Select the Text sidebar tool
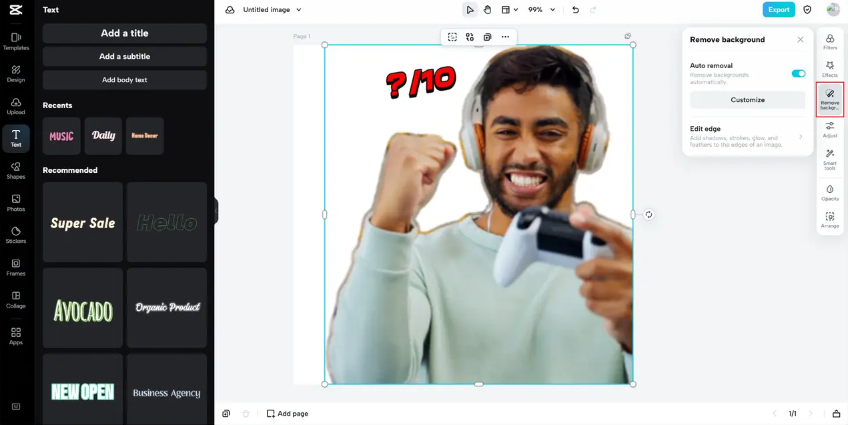The image size is (848, 425). point(16,138)
